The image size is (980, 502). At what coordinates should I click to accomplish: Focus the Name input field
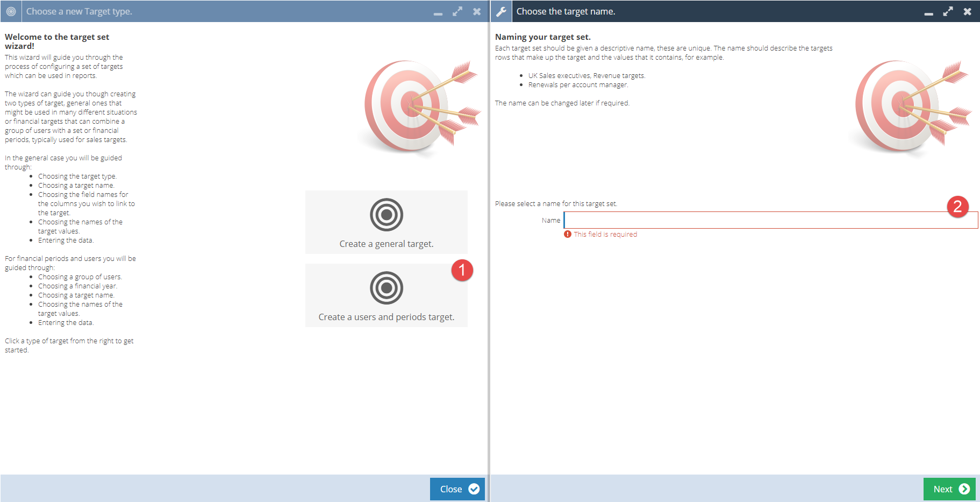tap(770, 220)
